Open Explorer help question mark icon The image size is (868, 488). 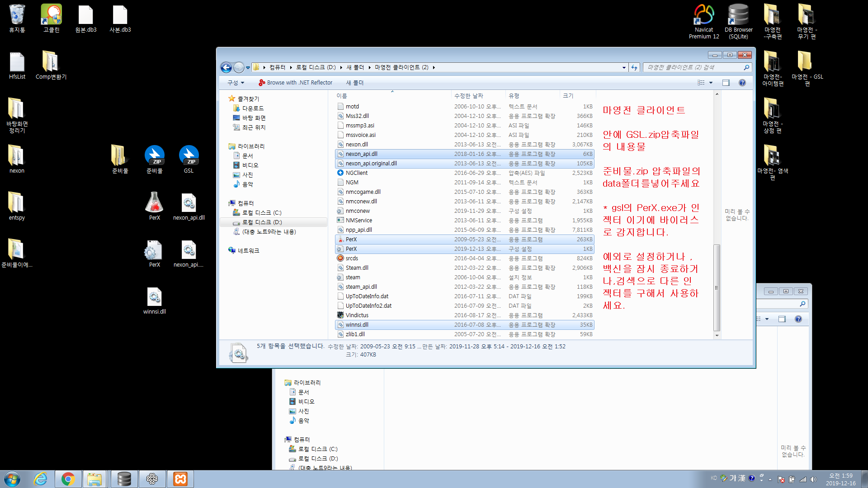coord(742,83)
